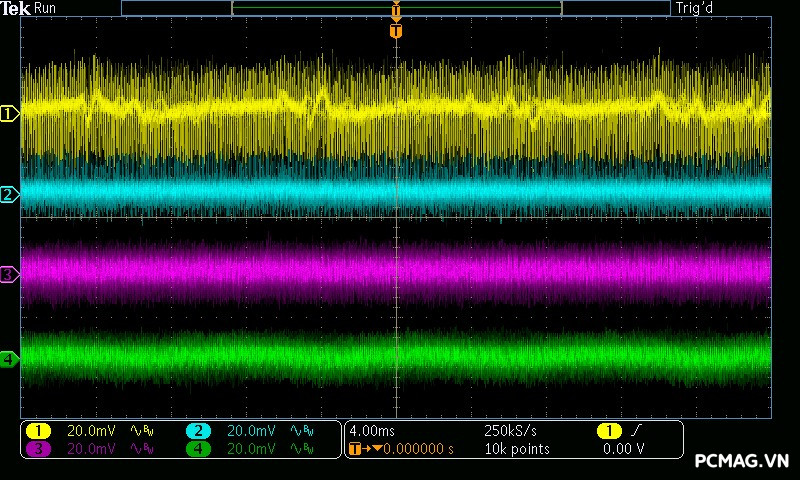Click the magenta channel 3 ground marker
Image resolution: width=800 pixels, height=480 pixels.
9,274
